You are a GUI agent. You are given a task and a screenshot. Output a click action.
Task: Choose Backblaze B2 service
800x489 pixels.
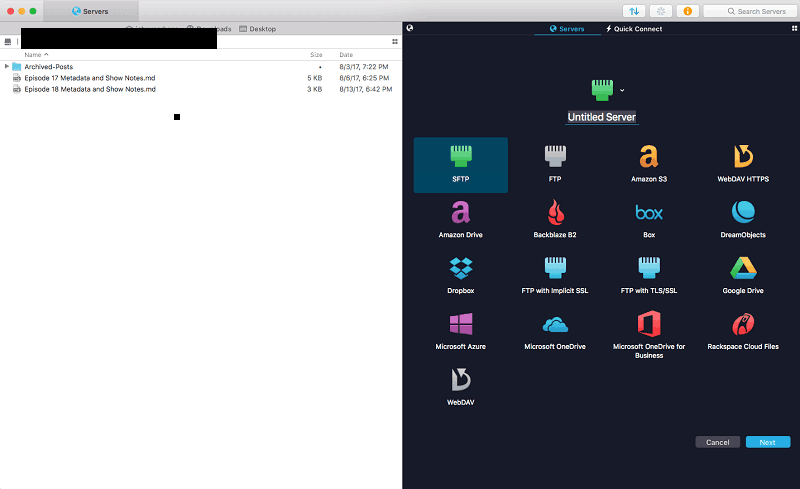[555, 220]
